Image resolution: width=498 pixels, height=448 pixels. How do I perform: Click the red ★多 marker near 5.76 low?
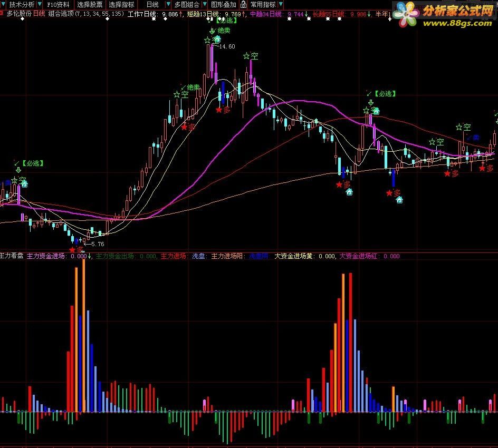pyautogui.click(x=76, y=250)
